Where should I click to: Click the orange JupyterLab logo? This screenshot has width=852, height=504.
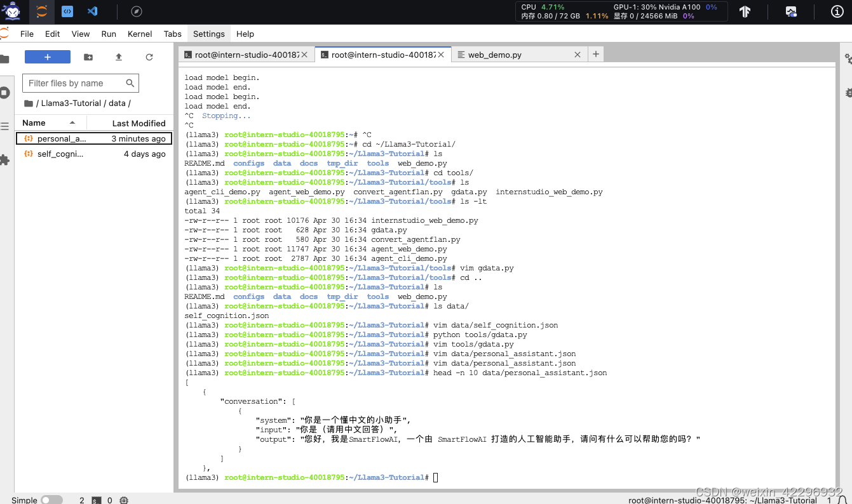click(41, 11)
